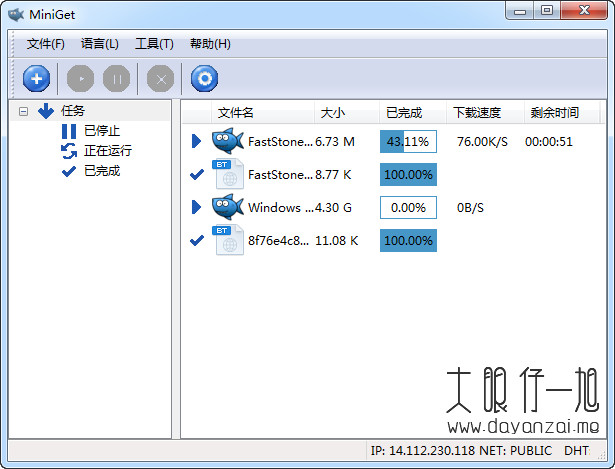Click the checkmark icon beside 已完成
This screenshot has height=469, width=615.
[x=69, y=171]
